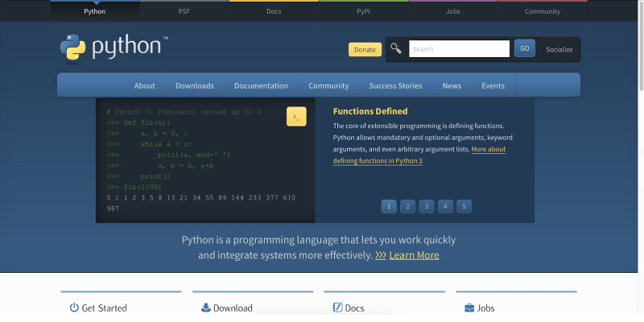
Task: Open the Community navigation menu item
Action: [x=328, y=85]
